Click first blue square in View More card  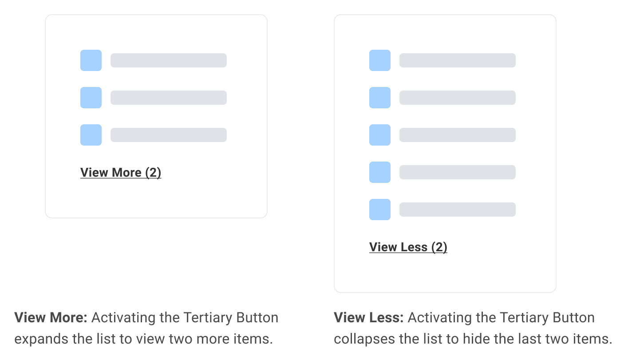91,60
